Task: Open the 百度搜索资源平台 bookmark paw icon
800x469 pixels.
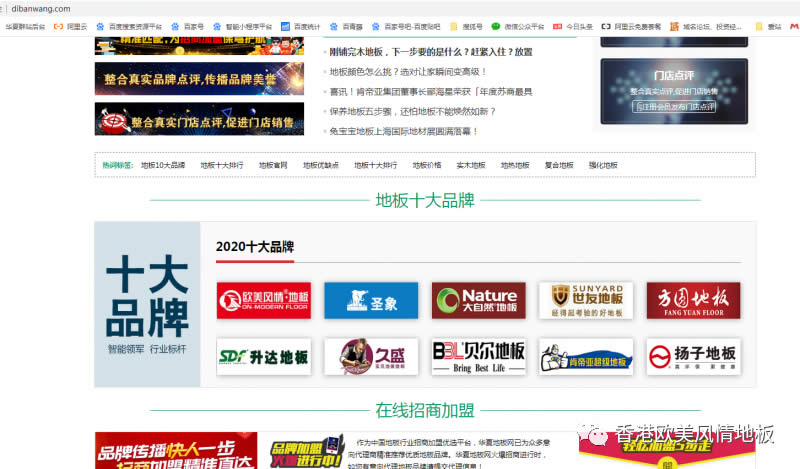Action: (100, 27)
